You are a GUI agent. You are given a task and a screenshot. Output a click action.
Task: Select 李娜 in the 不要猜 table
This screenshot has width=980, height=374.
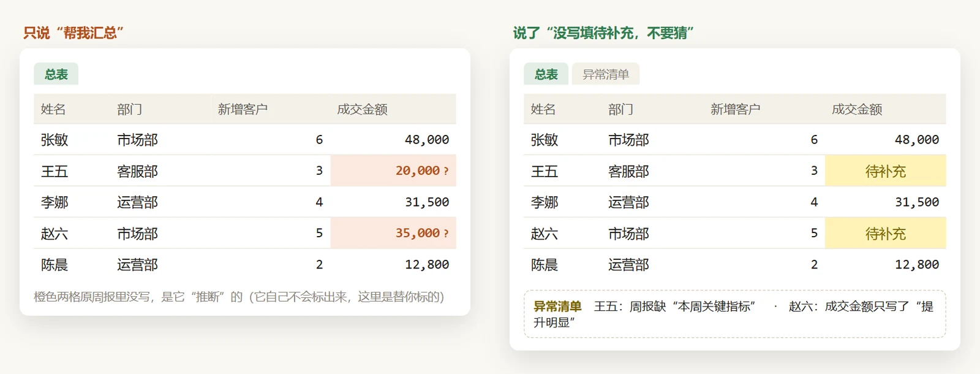pos(545,202)
